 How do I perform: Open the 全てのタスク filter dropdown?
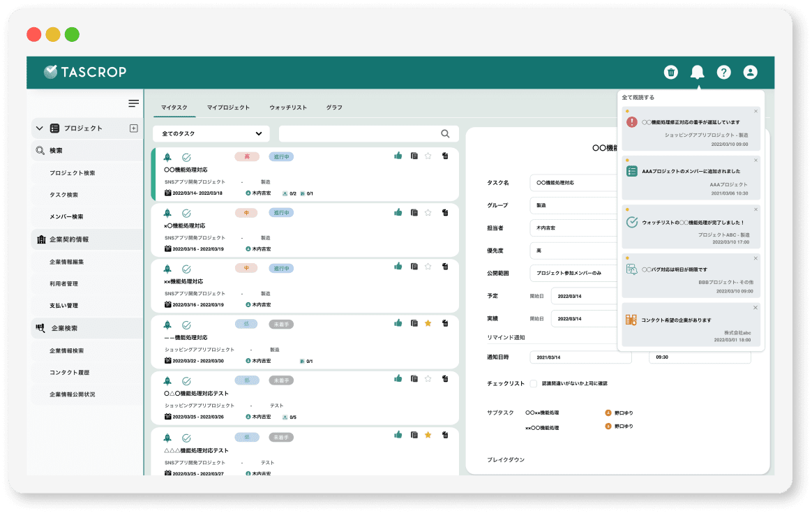point(211,134)
